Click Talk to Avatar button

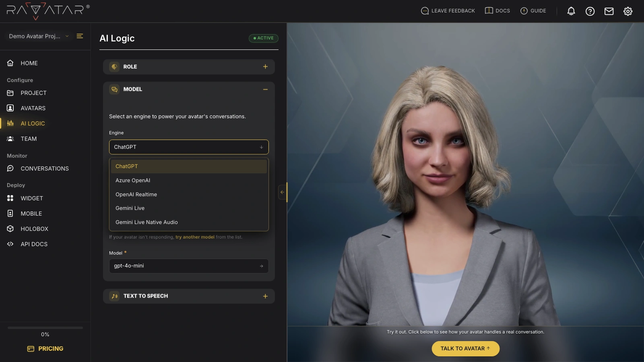466,349
